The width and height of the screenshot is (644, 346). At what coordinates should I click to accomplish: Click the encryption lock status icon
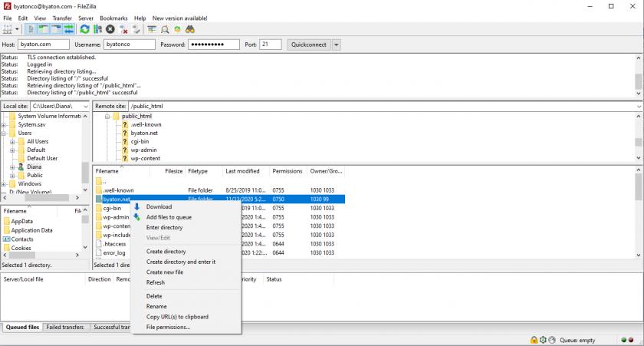click(534, 340)
